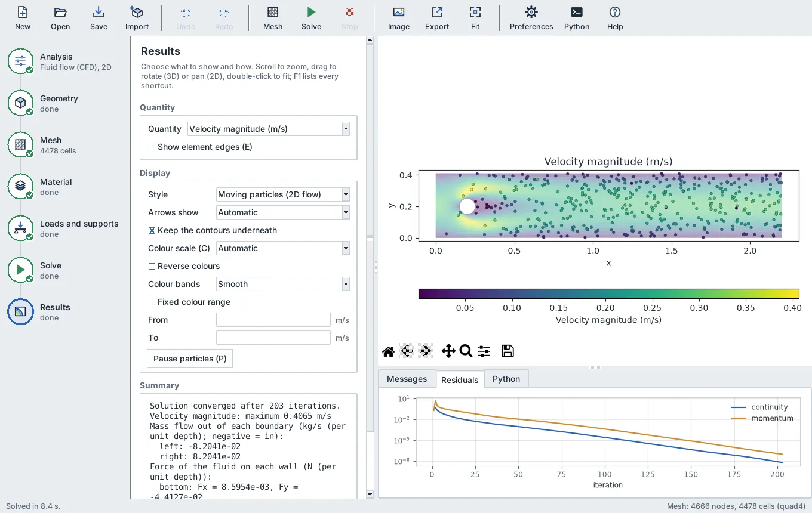Open the Python console toolbar icon

coord(577,18)
